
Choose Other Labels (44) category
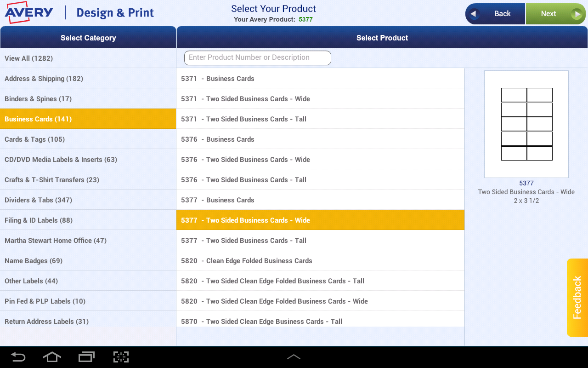(88, 281)
